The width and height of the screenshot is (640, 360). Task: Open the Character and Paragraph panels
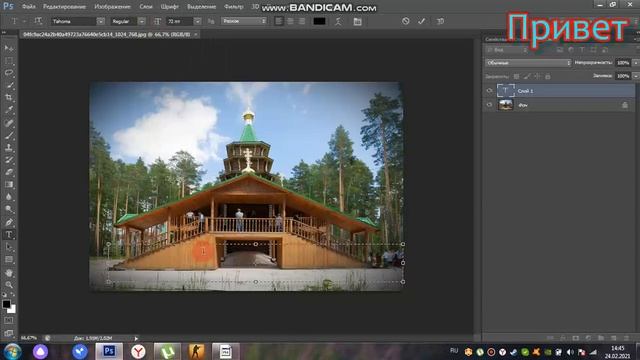358,22
